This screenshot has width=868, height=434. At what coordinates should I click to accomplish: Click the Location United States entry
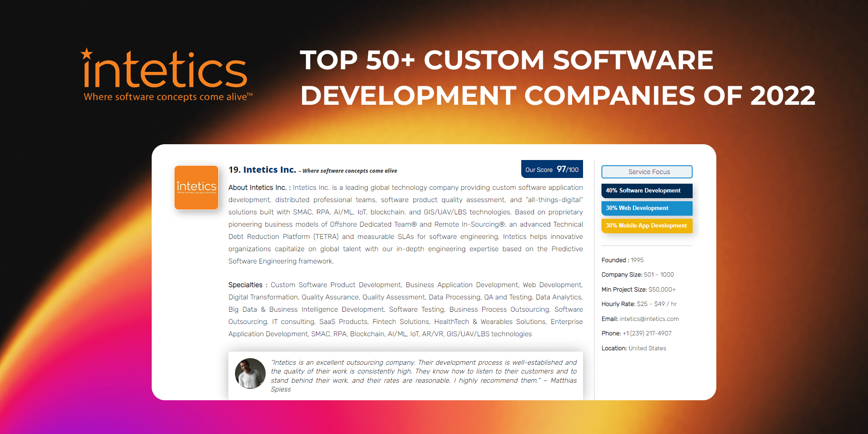click(633, 348)
